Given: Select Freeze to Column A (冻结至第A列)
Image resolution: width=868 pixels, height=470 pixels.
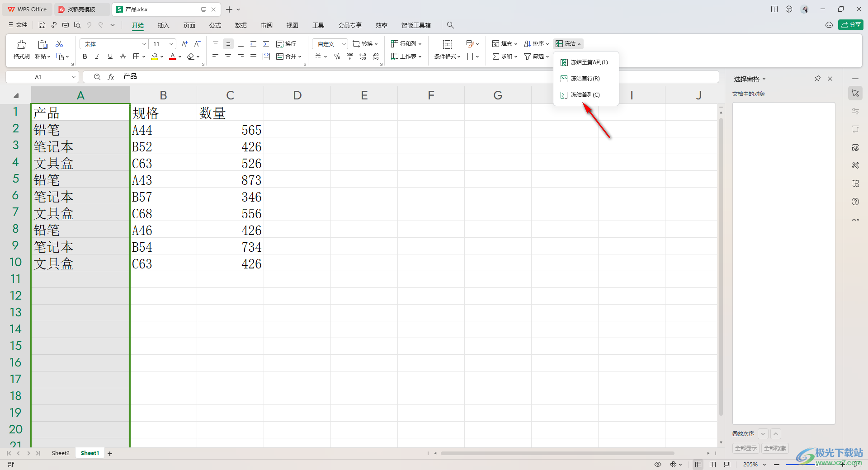Looking at the screenshot, I should click(586, 62).
